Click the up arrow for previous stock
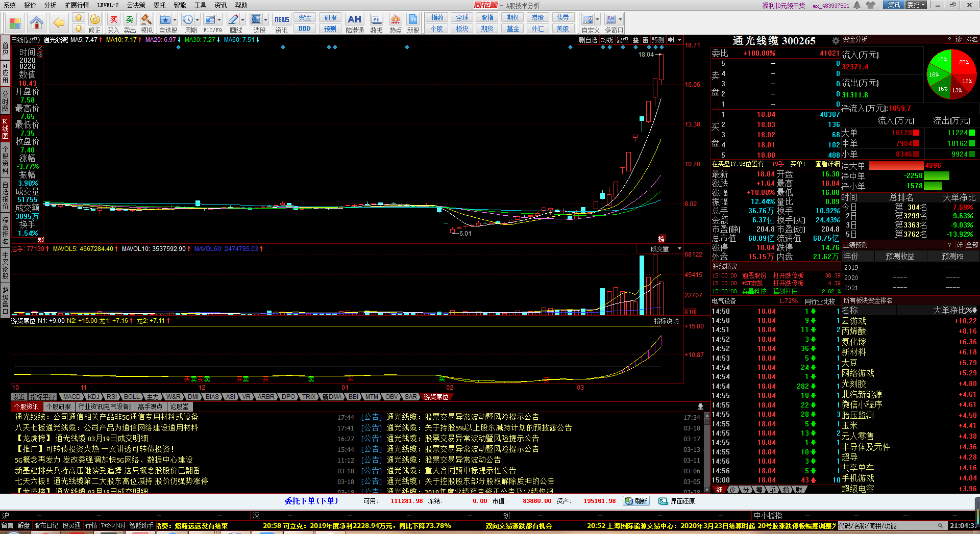This screenshot has width=980, height=534. coord(78,18)
